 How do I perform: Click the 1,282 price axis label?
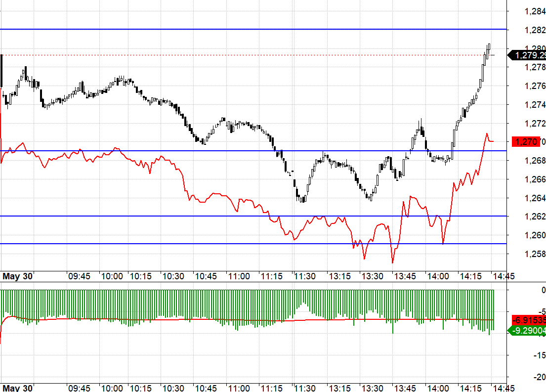pyautogui.click(x=535, y=30)
